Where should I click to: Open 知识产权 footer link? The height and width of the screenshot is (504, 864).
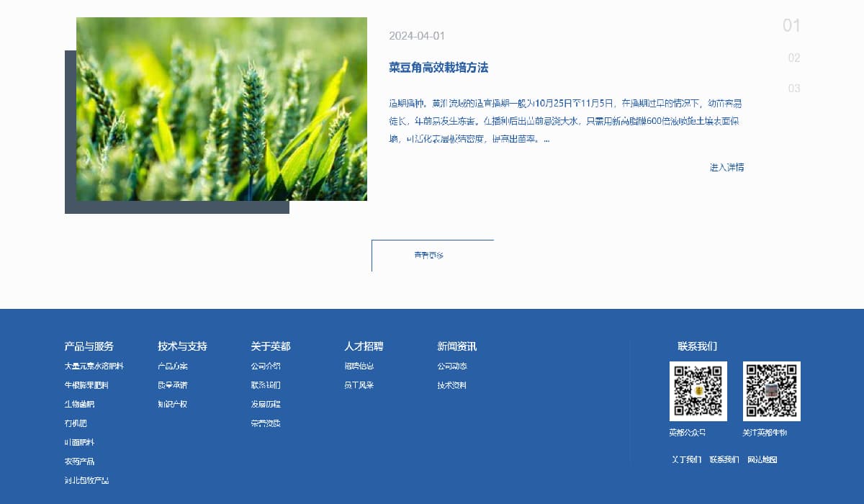click(x=173, y=404)
